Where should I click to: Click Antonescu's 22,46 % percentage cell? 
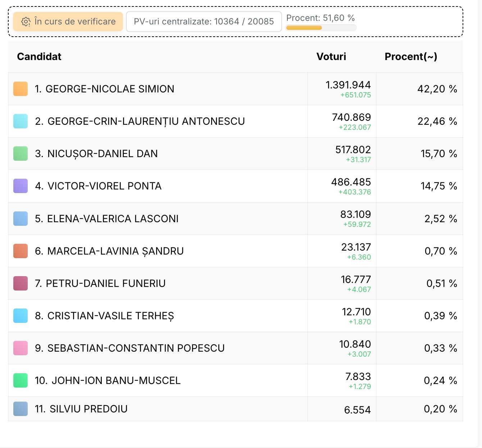[x=437, y=121]
